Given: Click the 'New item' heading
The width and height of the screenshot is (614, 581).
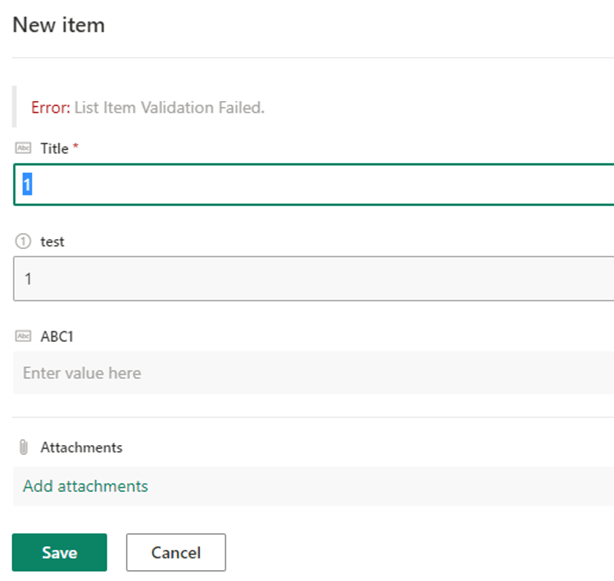Looking at the screenshot, I should click(x=58, y=24).
